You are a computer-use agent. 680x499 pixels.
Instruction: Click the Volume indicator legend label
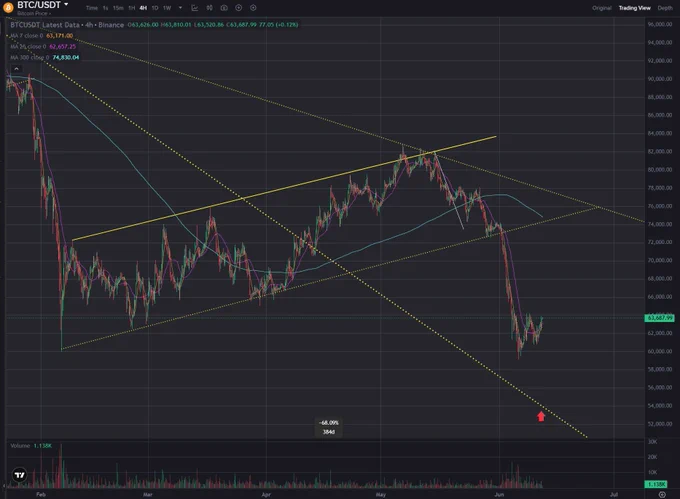pos(20,446)
